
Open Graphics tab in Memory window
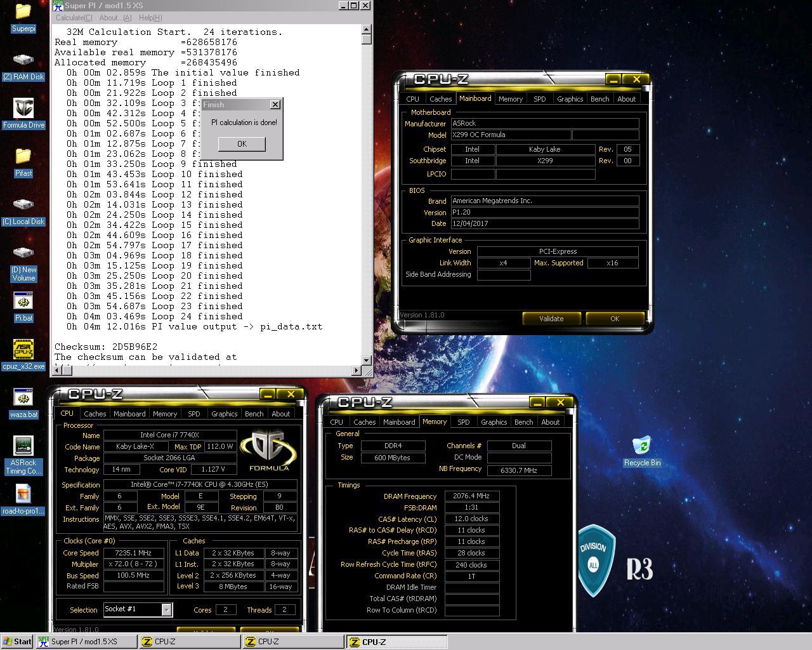pyautogui.click(x=494, y=422)
